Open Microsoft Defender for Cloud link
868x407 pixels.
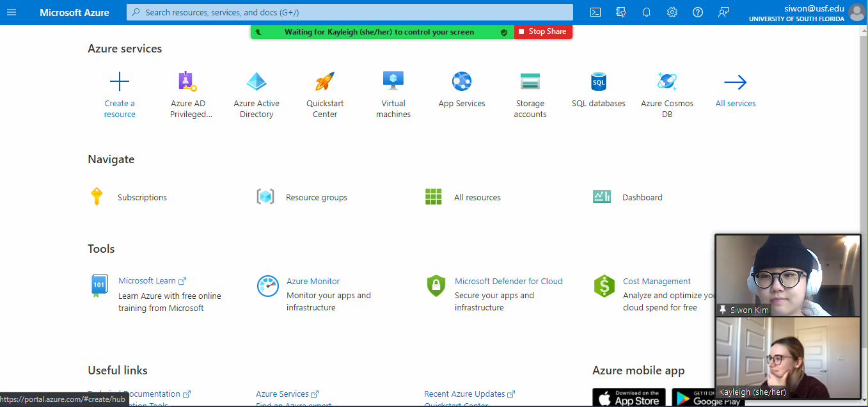[509, 281]
